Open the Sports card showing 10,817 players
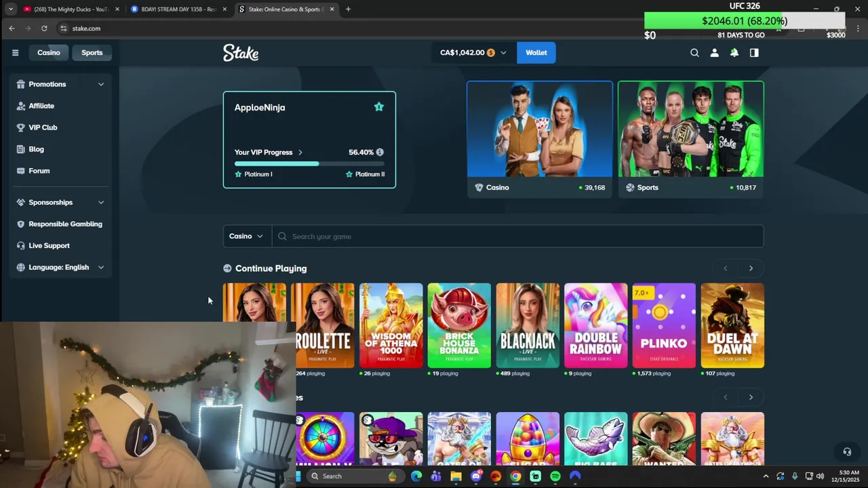The image size is (868, 488). point(691,140)
